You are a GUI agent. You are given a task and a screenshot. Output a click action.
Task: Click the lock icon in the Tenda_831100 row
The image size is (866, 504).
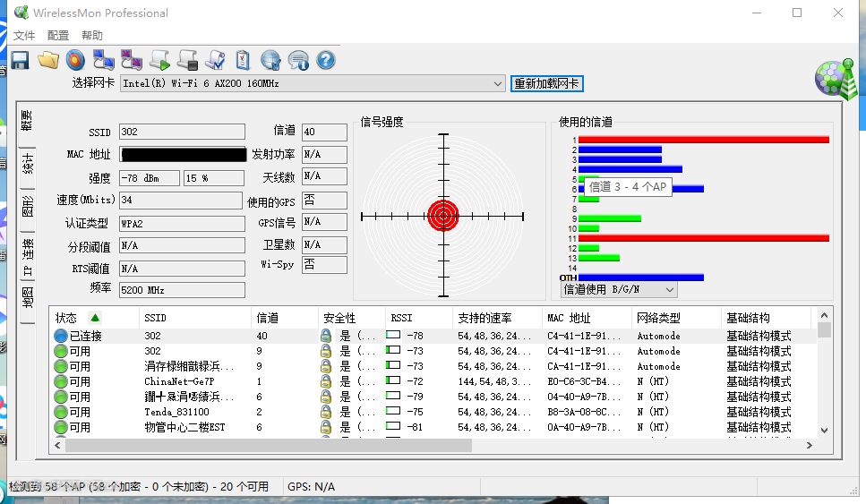[326, 412]
